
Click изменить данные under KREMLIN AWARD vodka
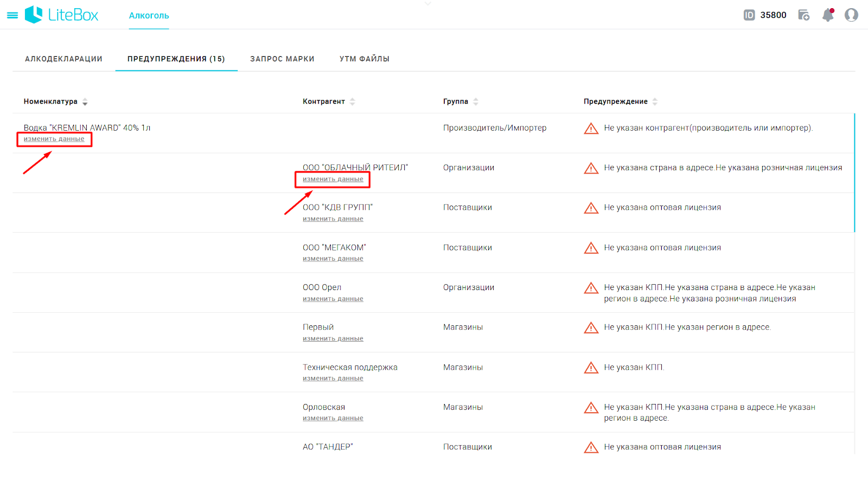pos(54,139)
